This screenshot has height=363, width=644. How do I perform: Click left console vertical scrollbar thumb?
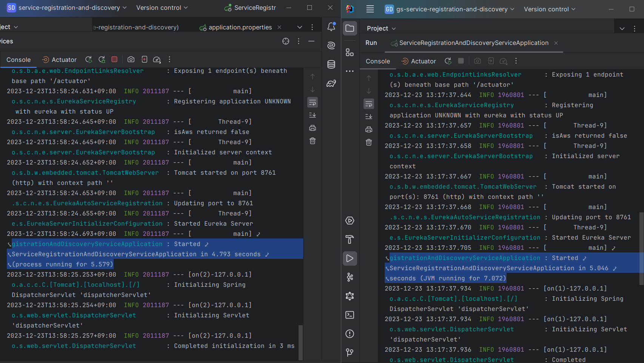[300, 342]
